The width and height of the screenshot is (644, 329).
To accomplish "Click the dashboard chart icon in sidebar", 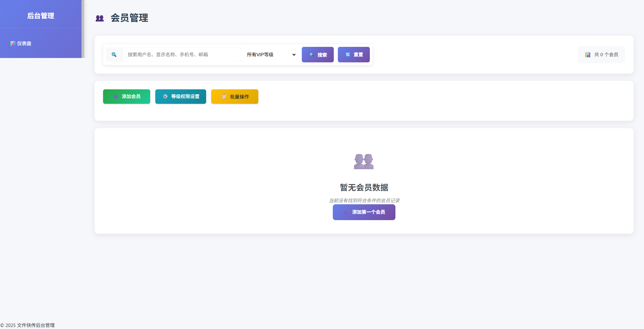I will (x=13, y=43).
